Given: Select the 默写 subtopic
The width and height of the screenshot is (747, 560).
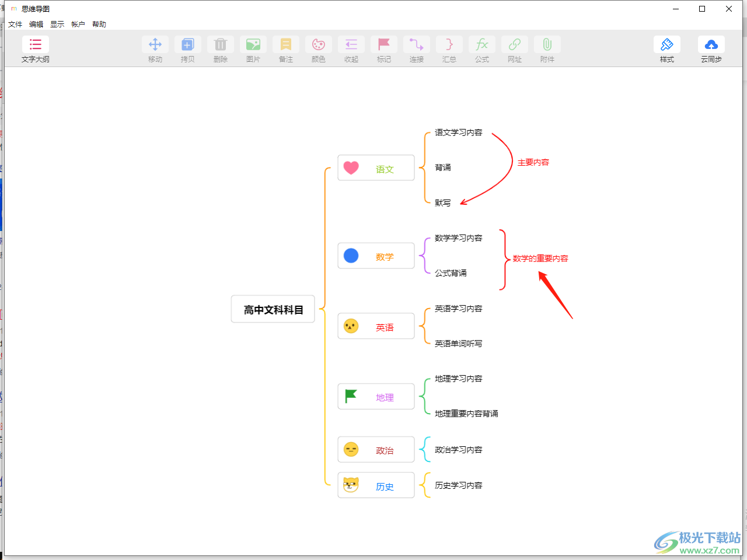Looking at the screenshot, I should 443,203.
